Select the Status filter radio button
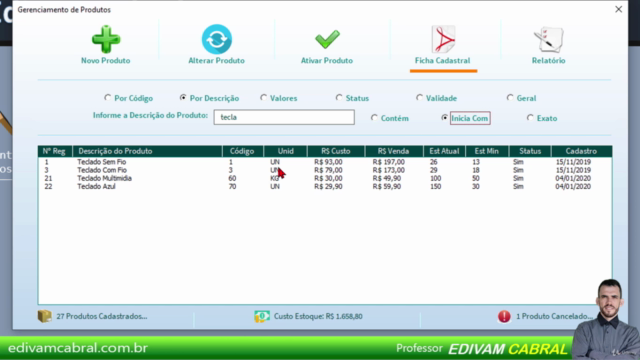Image resolution: width=640 pixels, height=360 pixels. click(x=339, y=98)
